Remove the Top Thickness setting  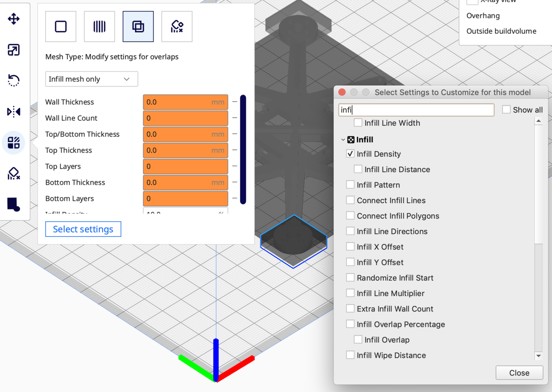coord(235,150)
